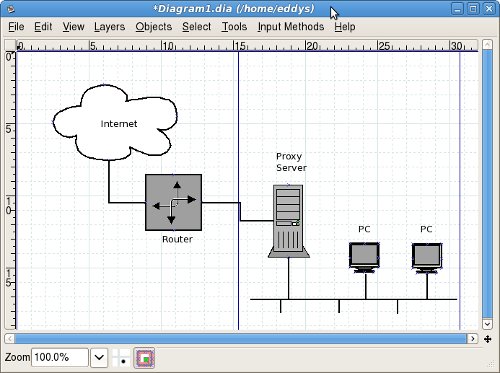Open the Select menu

pyautogui.click(x=196, y=27)
